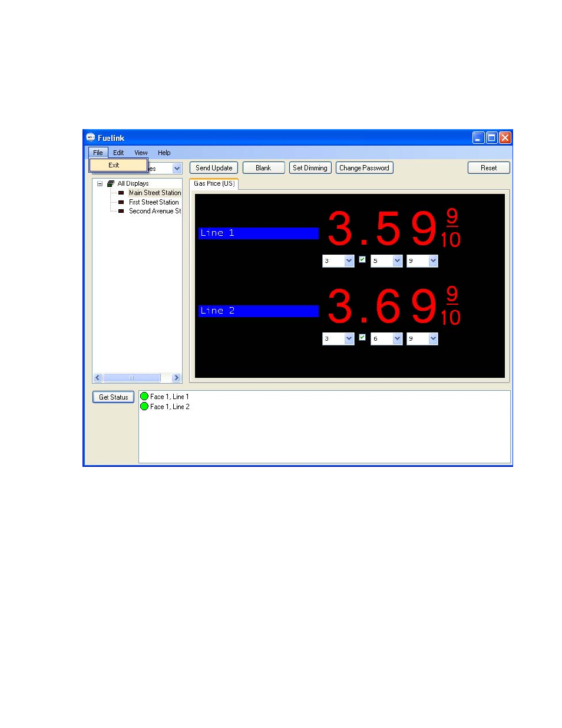Click the blue Line 1 label field
The height and width of the screenshot is (728, 562).
click(x=259, y=233)
